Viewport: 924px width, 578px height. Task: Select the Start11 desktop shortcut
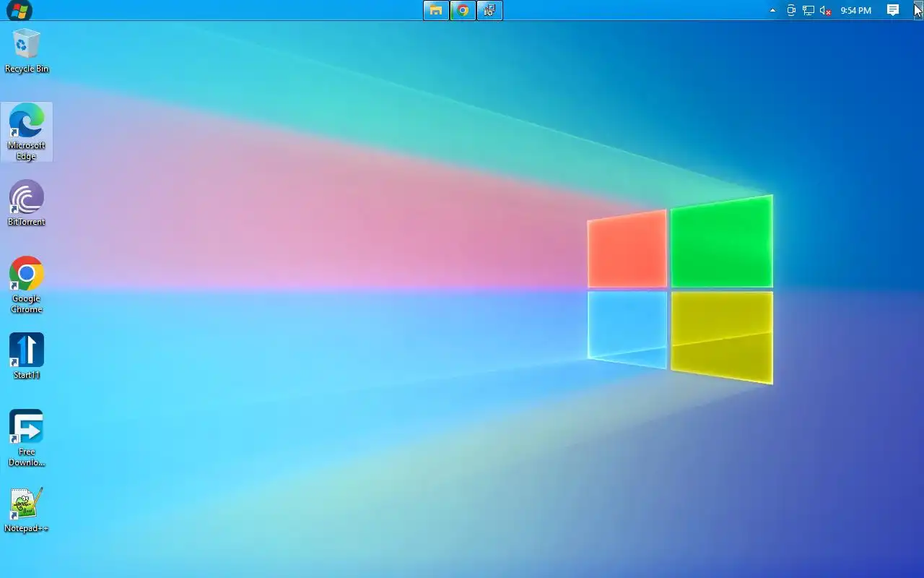point(27,356)
